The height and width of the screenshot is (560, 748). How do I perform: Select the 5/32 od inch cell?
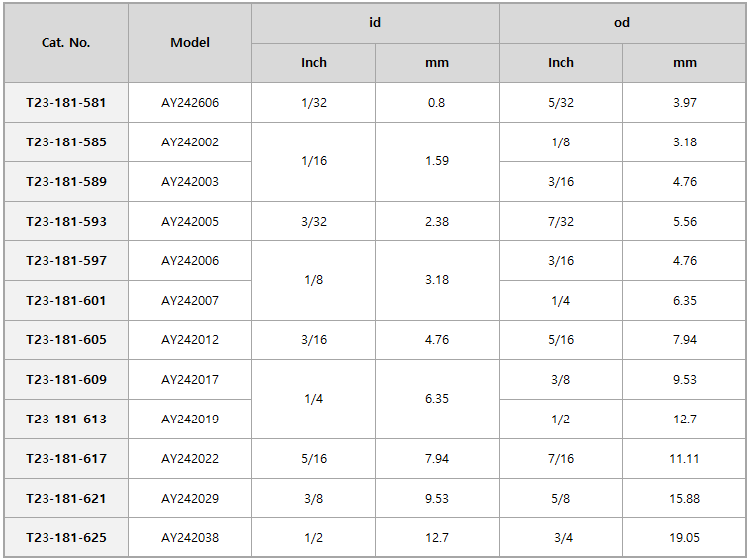click(561, 103)
